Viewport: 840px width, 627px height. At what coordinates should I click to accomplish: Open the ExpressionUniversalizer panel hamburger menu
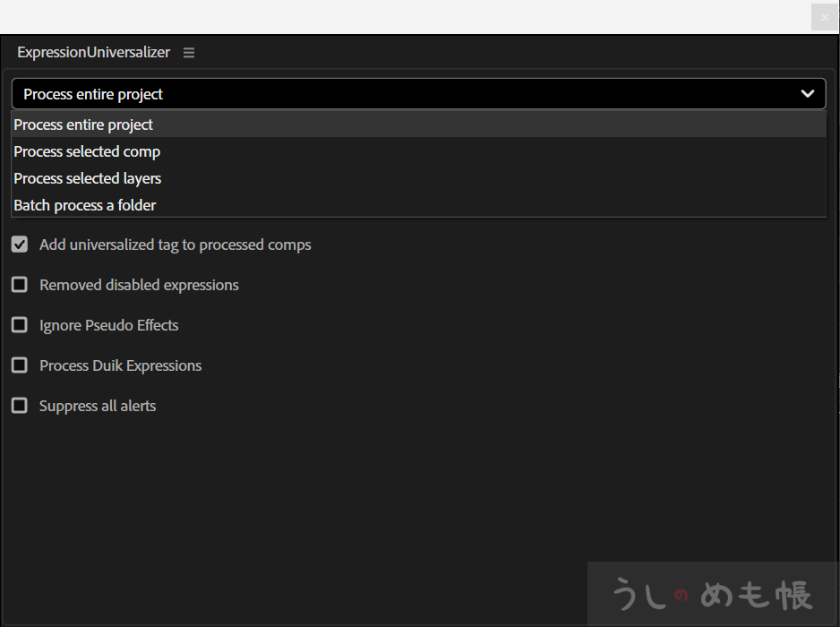tap(189, 53)
